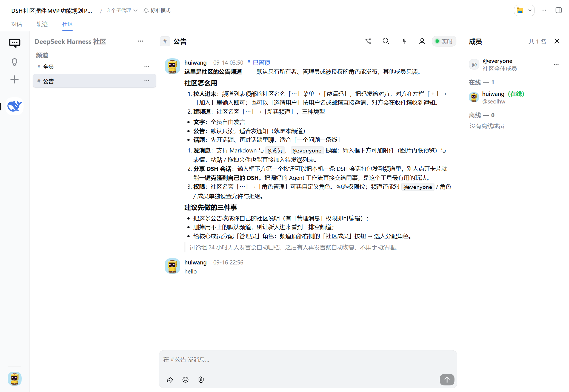Click the 标准模式 mode selector
569x392 pixels.
pos(157,10)
